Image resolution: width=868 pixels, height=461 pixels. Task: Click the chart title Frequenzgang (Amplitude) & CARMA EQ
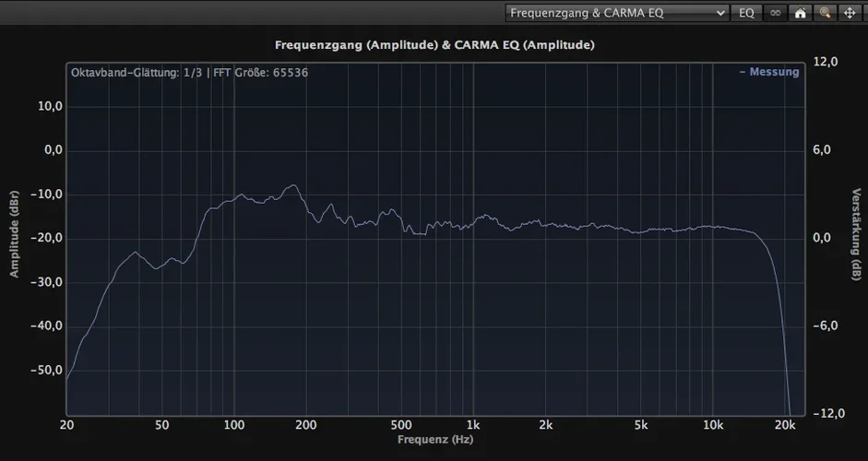434,45
